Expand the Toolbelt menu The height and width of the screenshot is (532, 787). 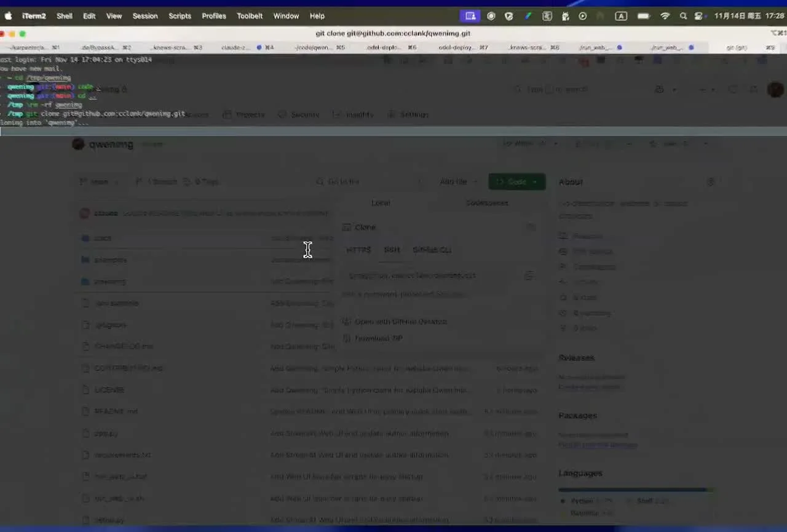(250, 16)
